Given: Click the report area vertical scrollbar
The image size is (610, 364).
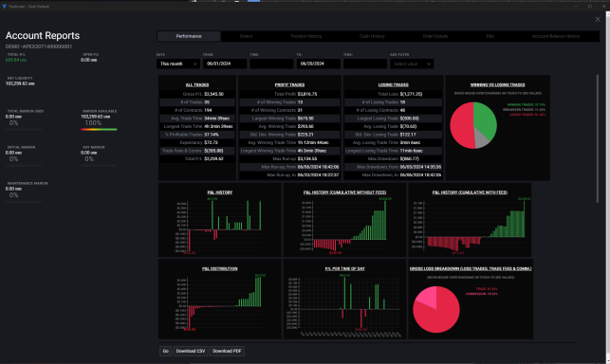Looking at the screenshot, I should click(598, 138).
